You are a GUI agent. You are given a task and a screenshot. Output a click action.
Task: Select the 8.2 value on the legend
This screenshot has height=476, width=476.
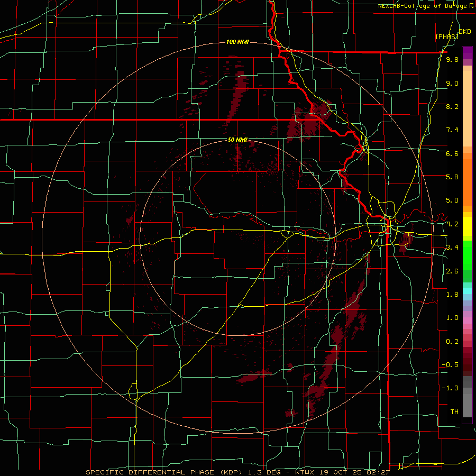pyautogui.click(x=452, y=106)
